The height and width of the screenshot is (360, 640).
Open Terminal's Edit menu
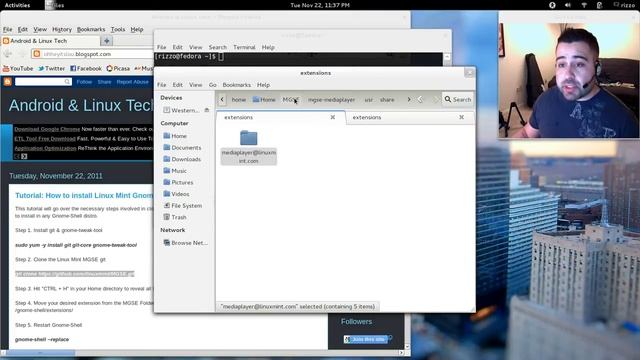[177, 47]
